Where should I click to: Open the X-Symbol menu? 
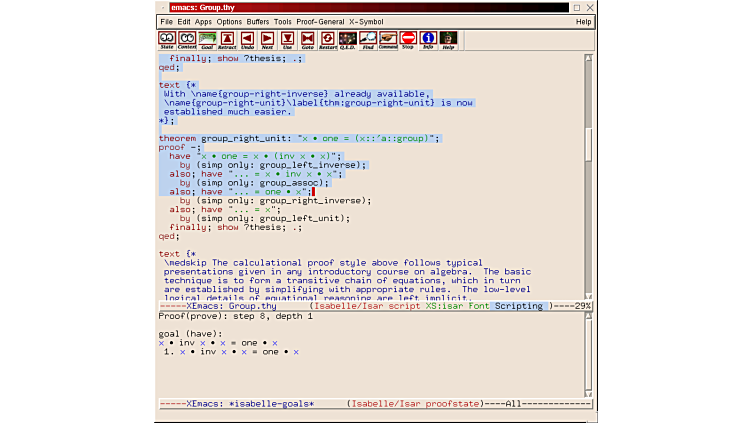point(365,21)
